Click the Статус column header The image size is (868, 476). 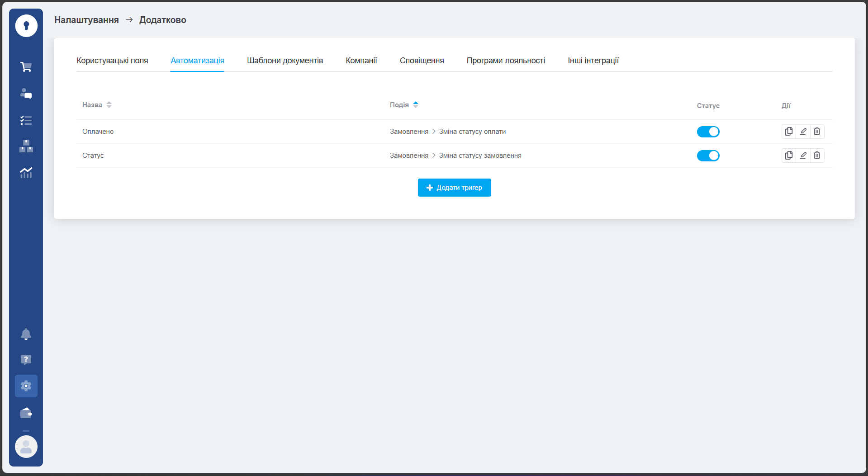708,106
